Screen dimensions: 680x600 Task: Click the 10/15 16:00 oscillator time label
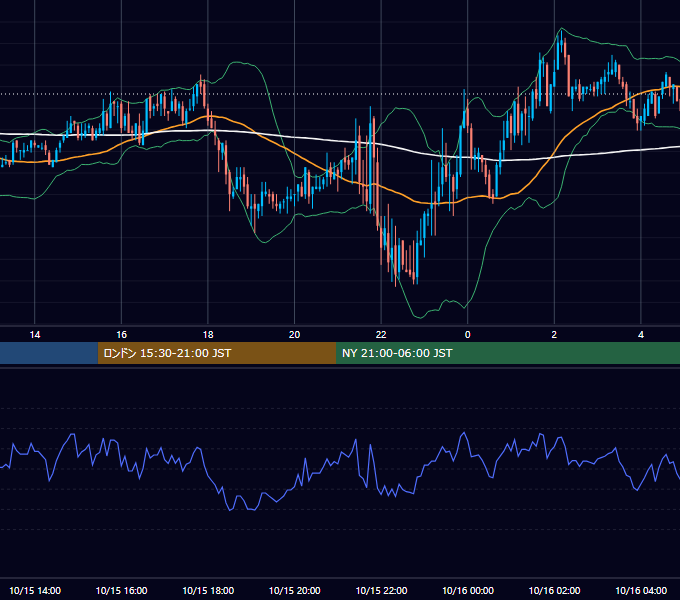(x=121, y=590)
